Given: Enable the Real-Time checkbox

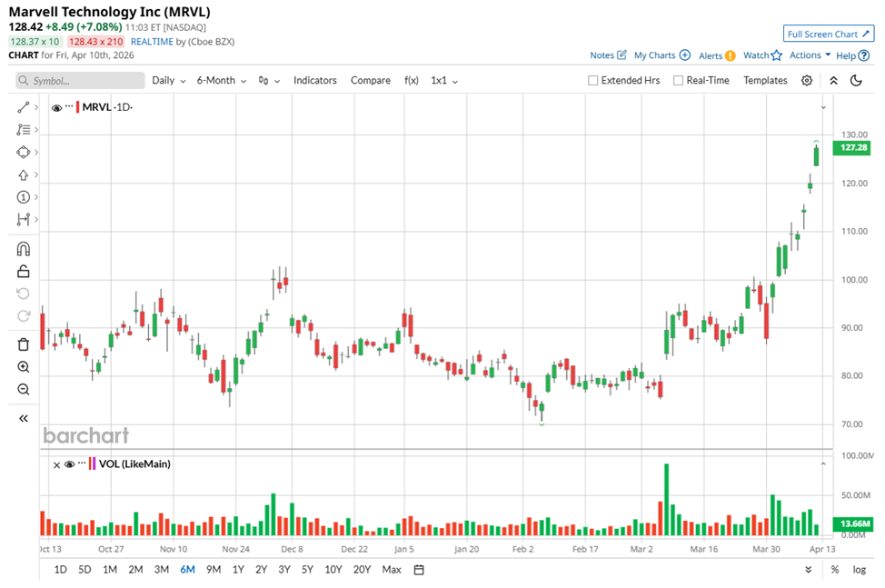Looking at the screenshot, I should pyautogui.click(x=678, y=81).
